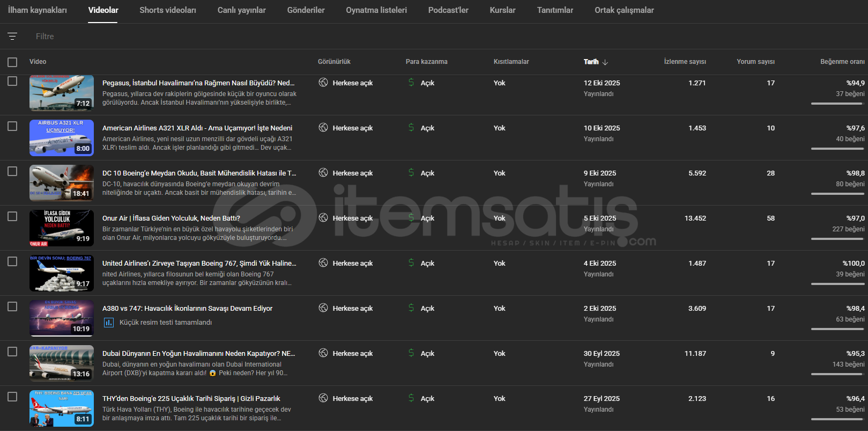This screenshot has height=431, width=868.
Task: Click globe visibility icon for United Airlines 767 video
Action: coord(323,262)
